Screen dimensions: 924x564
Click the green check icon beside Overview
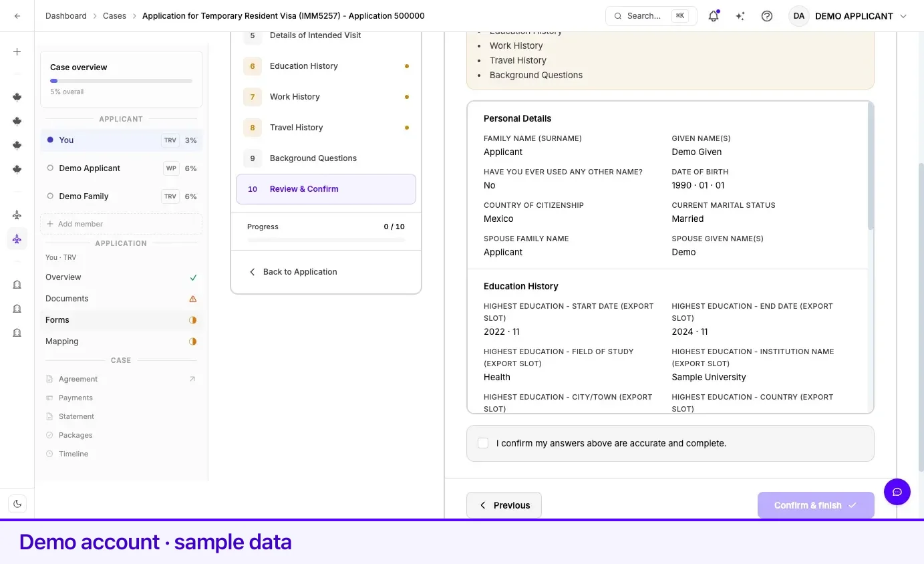click(x=193, y=277)
